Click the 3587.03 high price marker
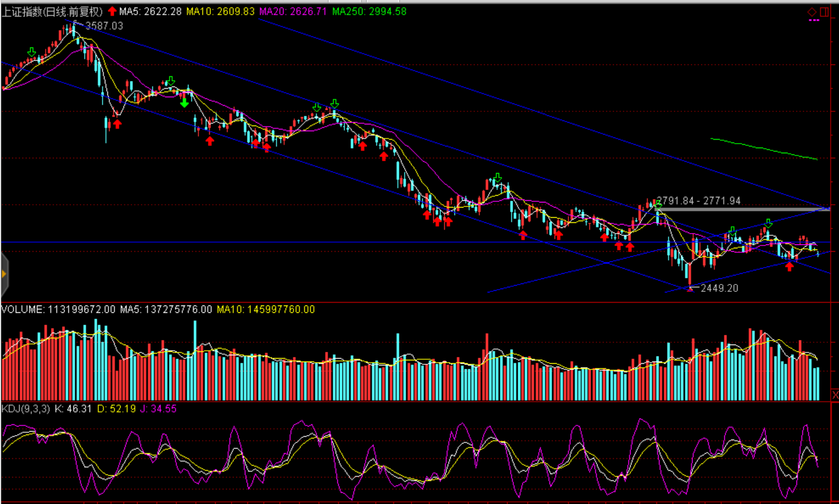This screenshot has width=839, height=504. tap(104, 26)
